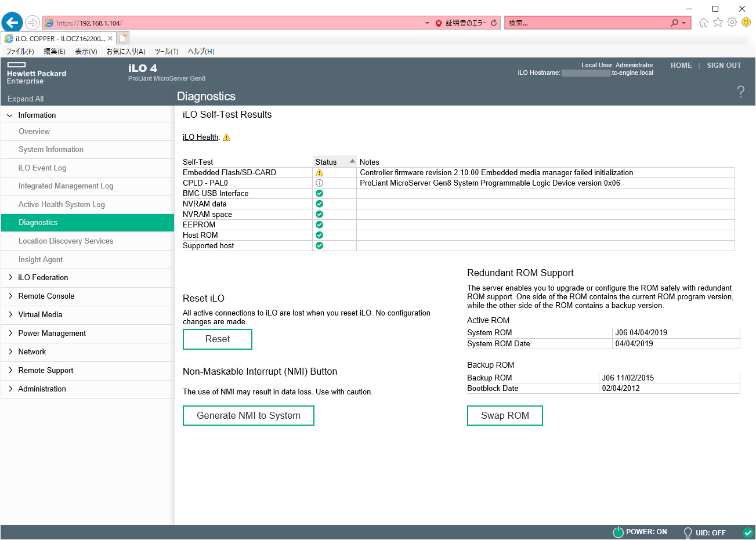The width and height of the screenshot is (756, 540).
Task: Click the Reset iLO button
Action: (218, 339)
